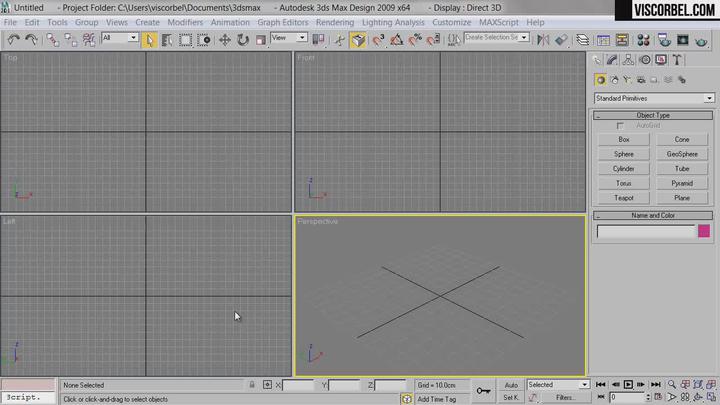Collapse the Object Type rollout
Viewport: 720px width, 405px height.
tap(652, 115)
